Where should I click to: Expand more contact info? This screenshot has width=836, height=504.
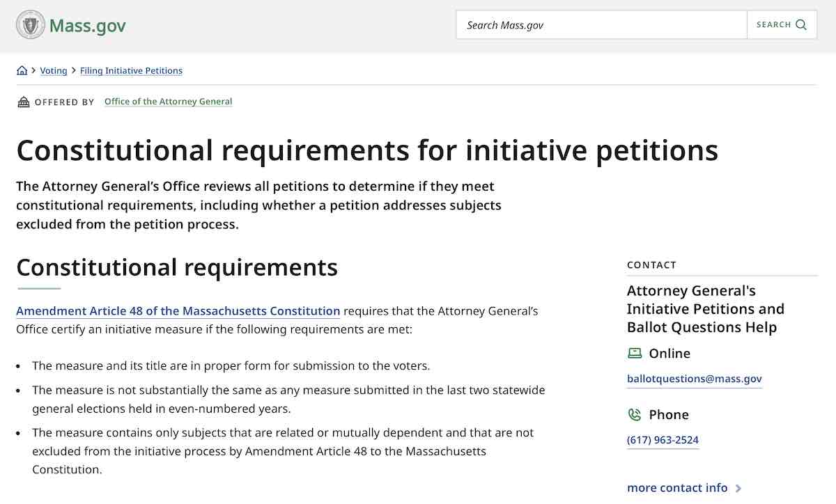676,488
